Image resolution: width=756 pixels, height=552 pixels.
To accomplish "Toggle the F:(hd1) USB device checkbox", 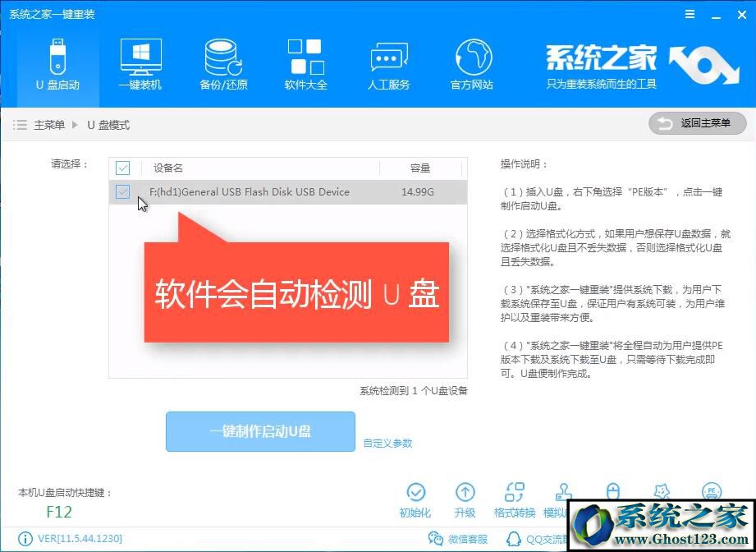I will 123,192.
